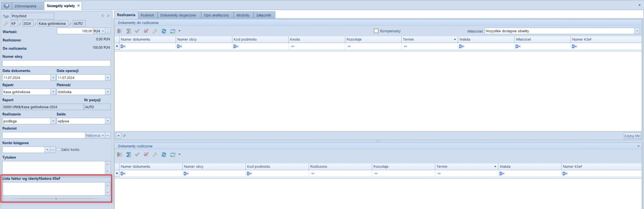
Task: Click ellipsis button next to Podmiot field
Action: click(108, 135)
